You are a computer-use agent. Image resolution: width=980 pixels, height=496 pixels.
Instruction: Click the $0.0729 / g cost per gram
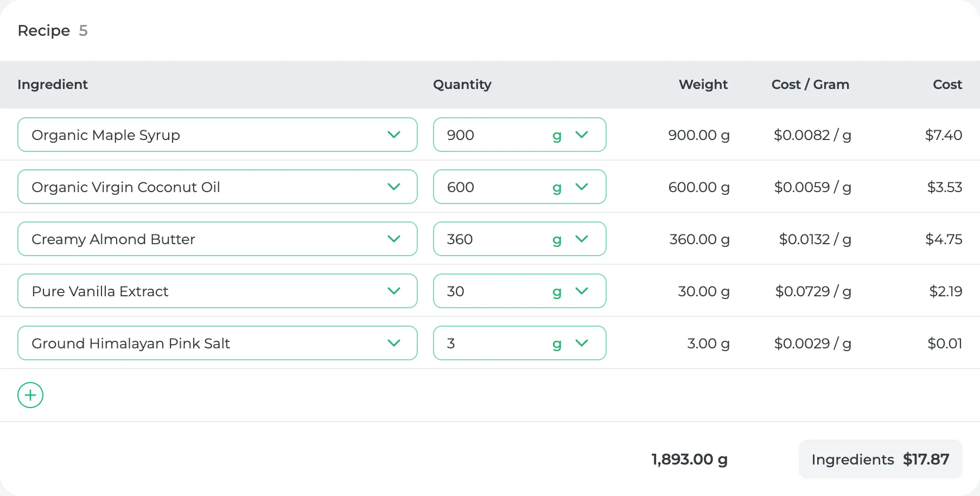pyautogui.click(x=813, y=291)
